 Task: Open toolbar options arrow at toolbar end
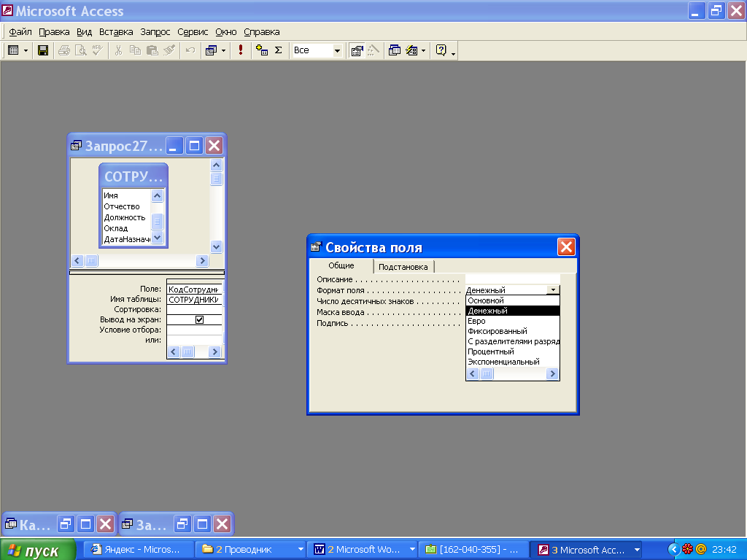[x=453, y=53]
